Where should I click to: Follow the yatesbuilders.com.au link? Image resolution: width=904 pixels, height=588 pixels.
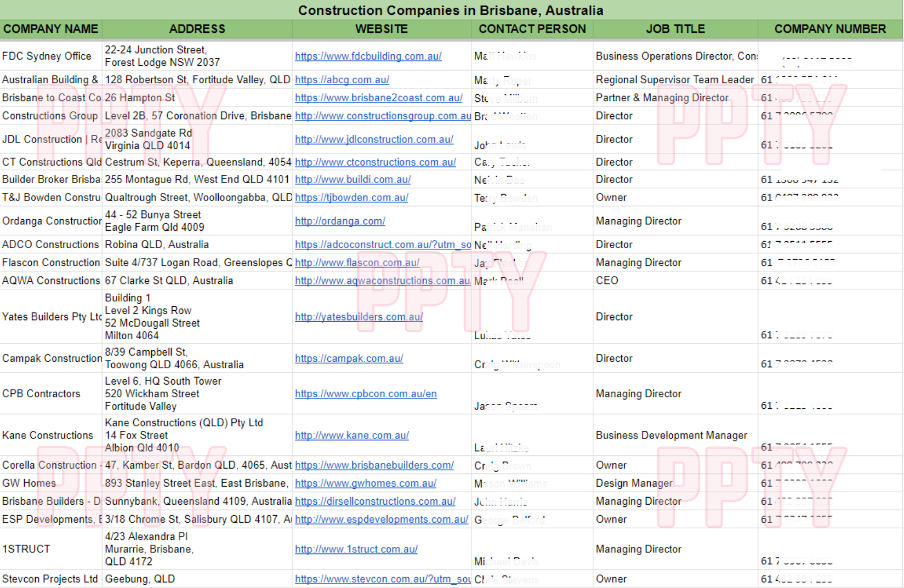click(x=359, y=317)
